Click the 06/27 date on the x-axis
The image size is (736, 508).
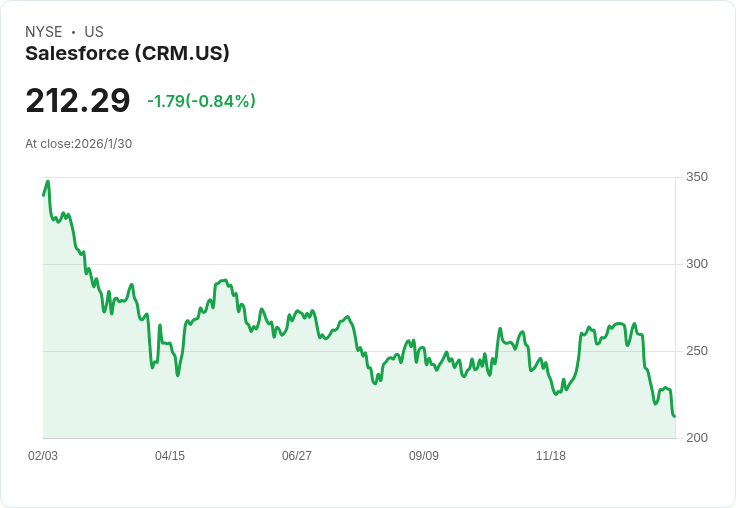[x=297, y=456]
